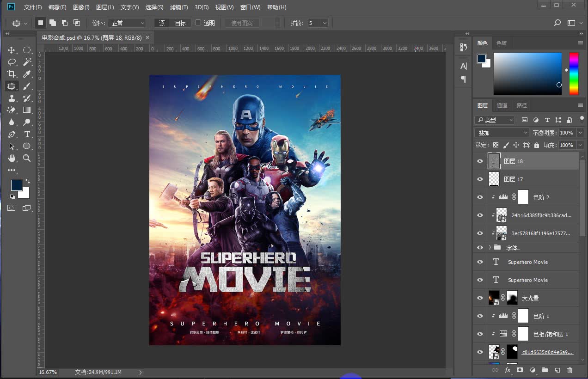The width and height of the screenshot is (588, 379).
Task: Open the blend mode dropdown 叠加
Action: click(502, 133)
